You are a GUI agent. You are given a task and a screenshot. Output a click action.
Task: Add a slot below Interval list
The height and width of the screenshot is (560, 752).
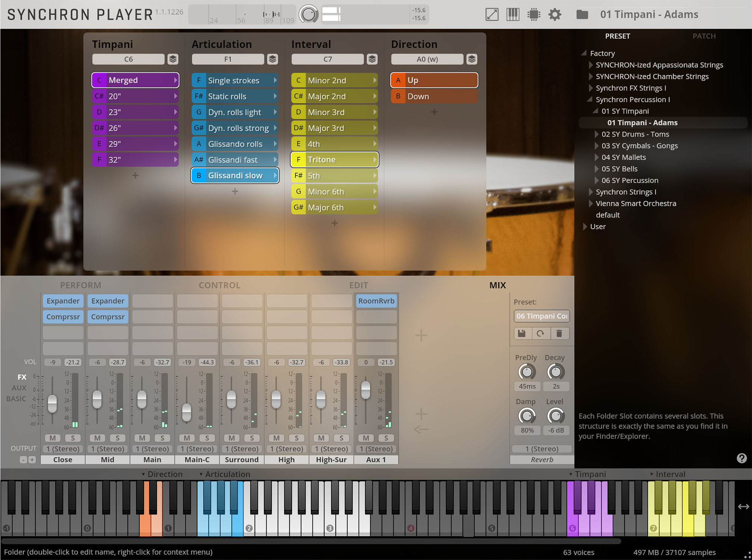335,223
